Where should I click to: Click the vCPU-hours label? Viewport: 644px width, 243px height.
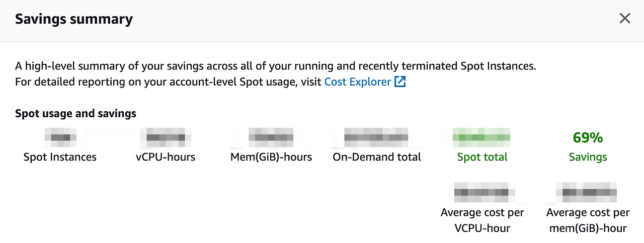pos(166,157)
